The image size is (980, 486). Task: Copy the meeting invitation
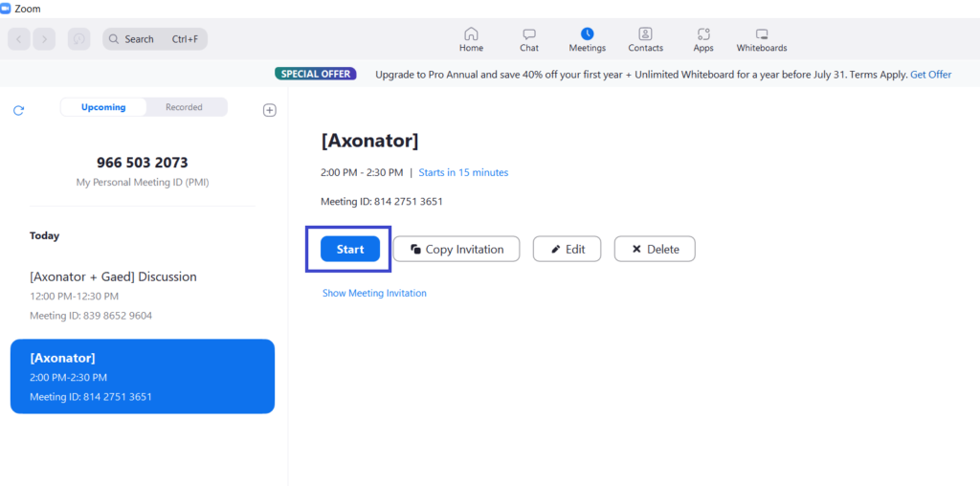coord(457,249)
